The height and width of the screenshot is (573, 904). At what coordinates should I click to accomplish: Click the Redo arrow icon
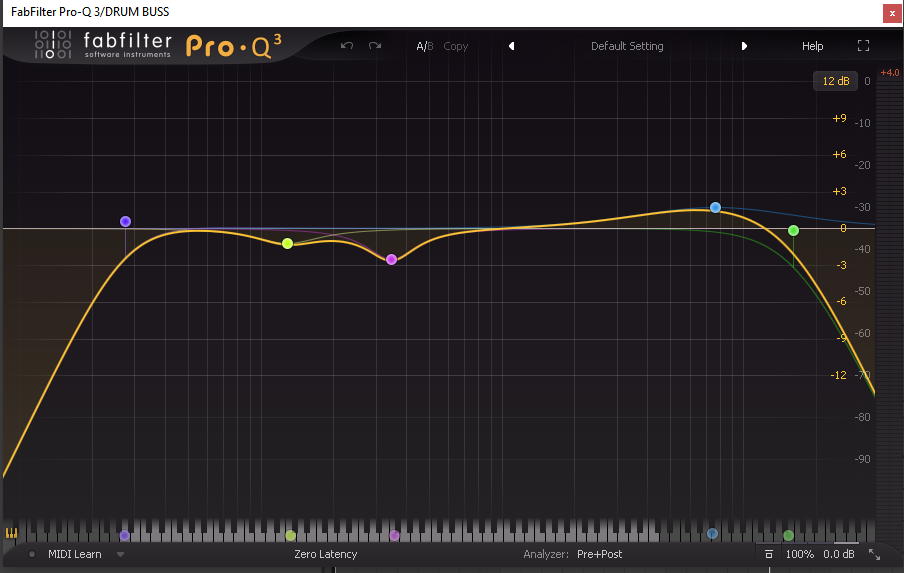[375, 46]
